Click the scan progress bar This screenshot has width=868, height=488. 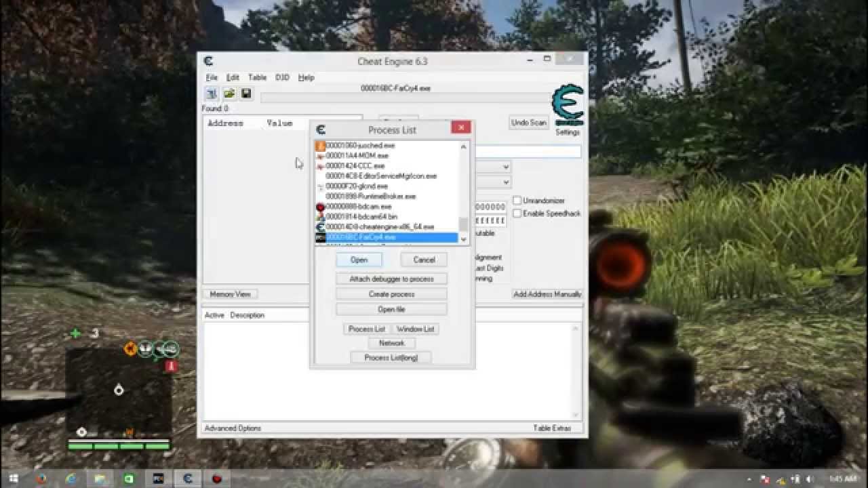pos(406,98)
